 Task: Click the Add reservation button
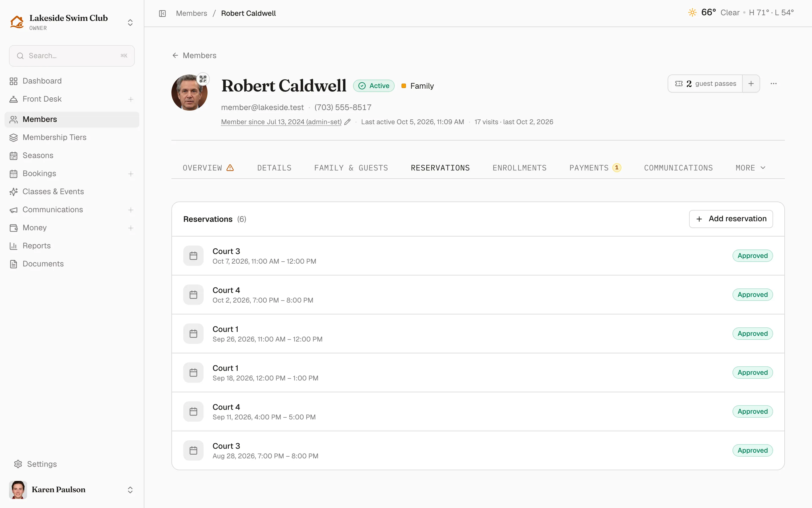click(x=731, y=219)
